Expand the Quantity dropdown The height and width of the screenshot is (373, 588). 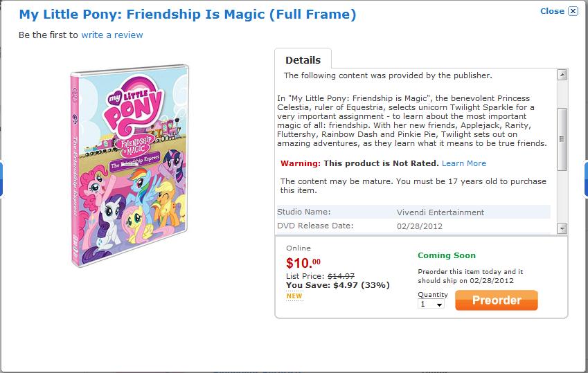click(431, 304)
